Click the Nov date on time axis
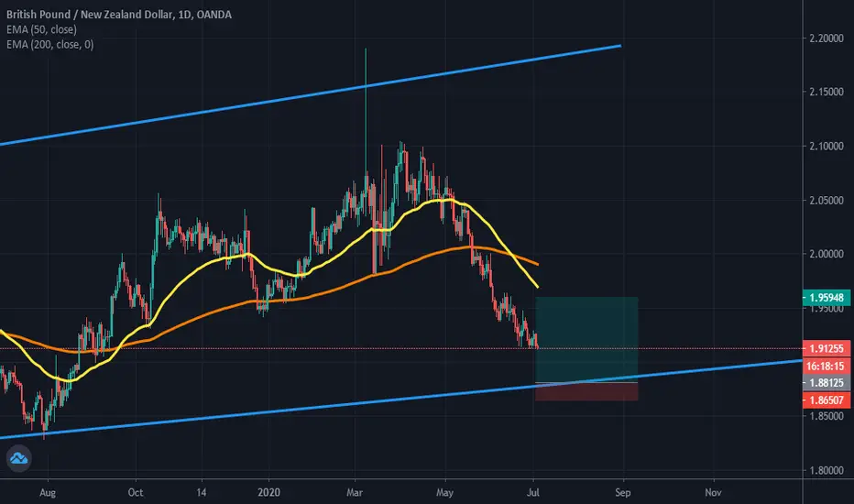This screenshot has width=854, height=504. tap(713, 493)
